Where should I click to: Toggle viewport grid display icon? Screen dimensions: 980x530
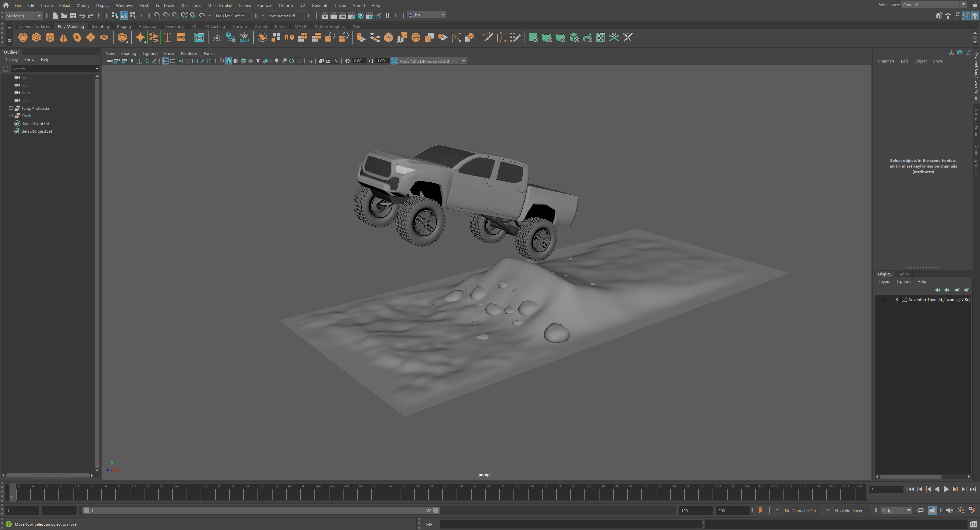[165, 61]
